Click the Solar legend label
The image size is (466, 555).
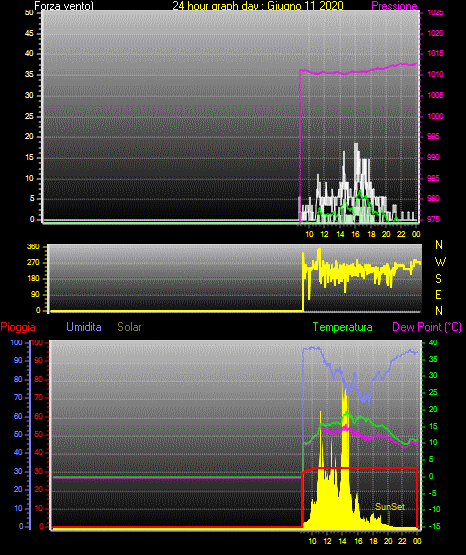coord(129,327)
